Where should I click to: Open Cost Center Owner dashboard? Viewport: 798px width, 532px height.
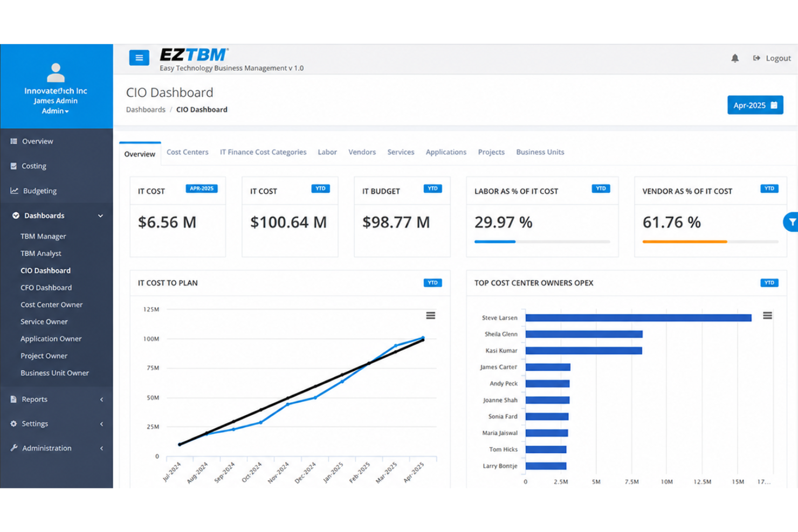[x=51, y=305]
